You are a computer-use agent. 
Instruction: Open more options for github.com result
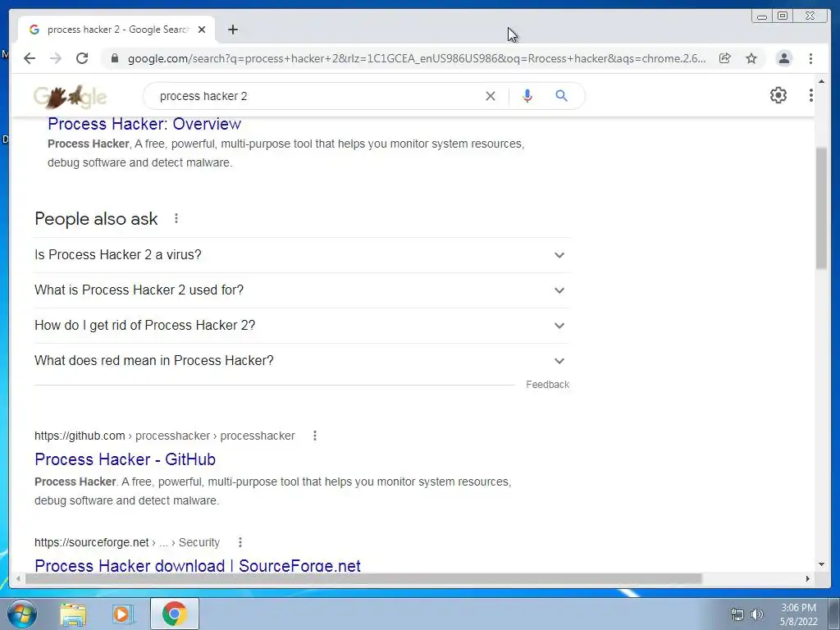pyautogui.click(x=315, y=436)
